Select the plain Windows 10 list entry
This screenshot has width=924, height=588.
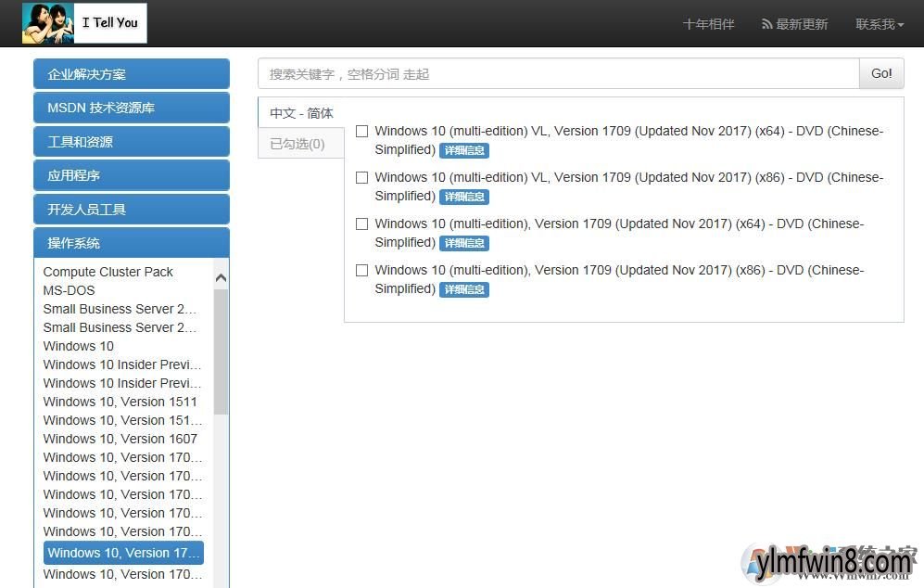tap(79, 346)
